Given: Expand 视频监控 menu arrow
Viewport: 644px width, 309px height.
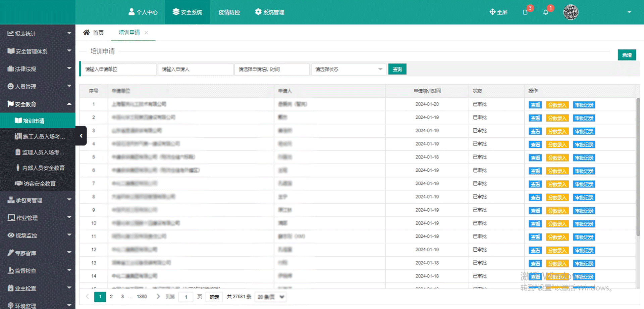Looking at the screenshot, I should tap(69, 235).
